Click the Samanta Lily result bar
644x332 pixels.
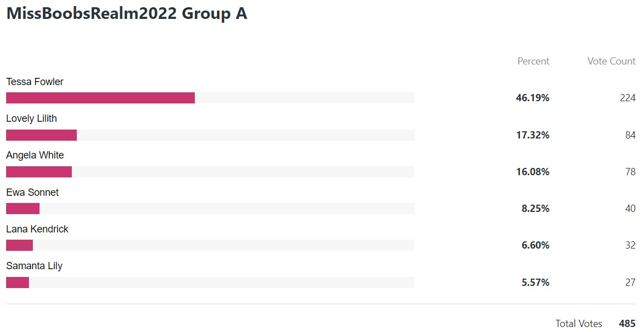[x=210, y=283]
